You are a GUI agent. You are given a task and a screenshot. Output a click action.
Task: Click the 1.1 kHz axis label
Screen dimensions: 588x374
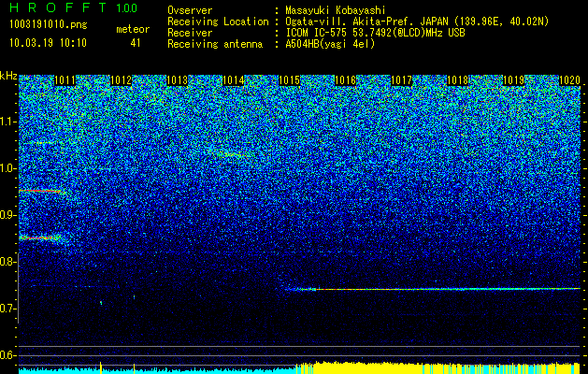(x=7, y=122)
